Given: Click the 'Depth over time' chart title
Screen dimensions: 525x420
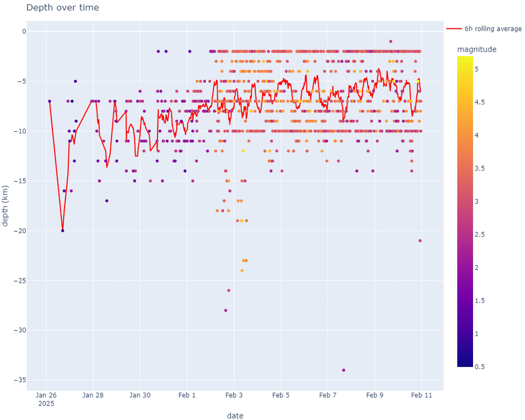Looking at the screenshot, I should (62, 7).
